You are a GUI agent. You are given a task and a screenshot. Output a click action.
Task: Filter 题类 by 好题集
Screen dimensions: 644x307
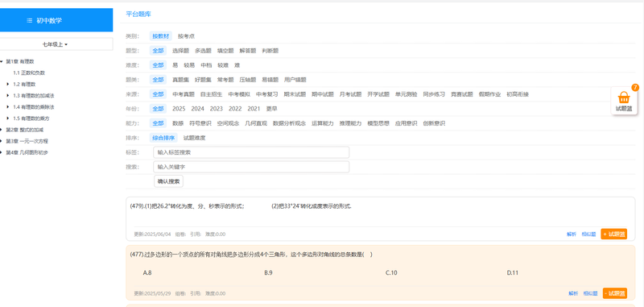[203, 80]
